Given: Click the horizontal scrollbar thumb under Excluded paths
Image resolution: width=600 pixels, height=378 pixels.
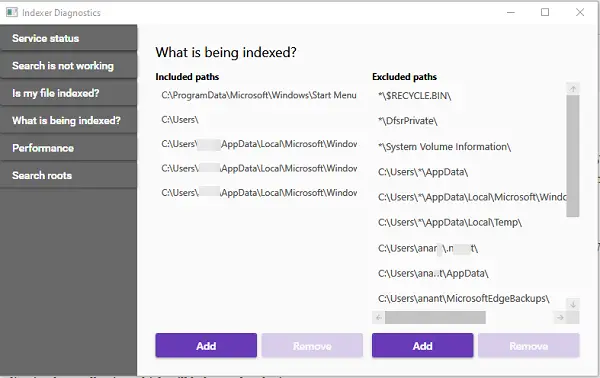Looking at the screenshot, I should [435, 318].
